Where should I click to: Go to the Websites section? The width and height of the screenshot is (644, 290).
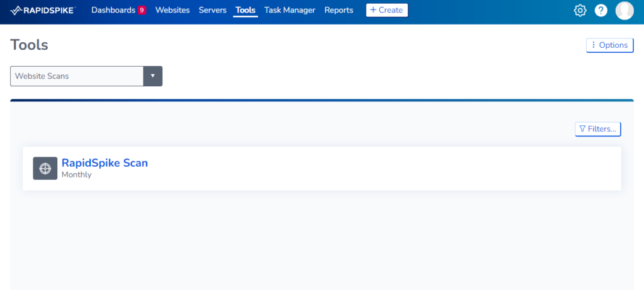coord(172,10)
